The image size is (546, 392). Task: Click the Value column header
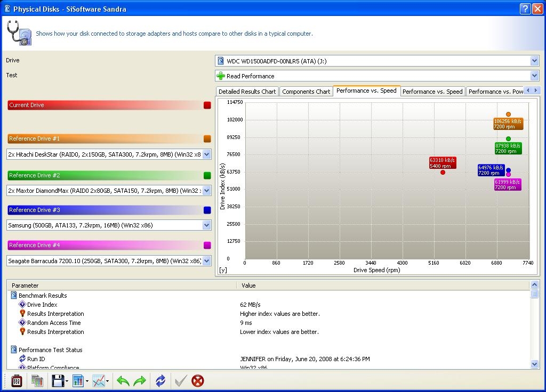[383, 285]
